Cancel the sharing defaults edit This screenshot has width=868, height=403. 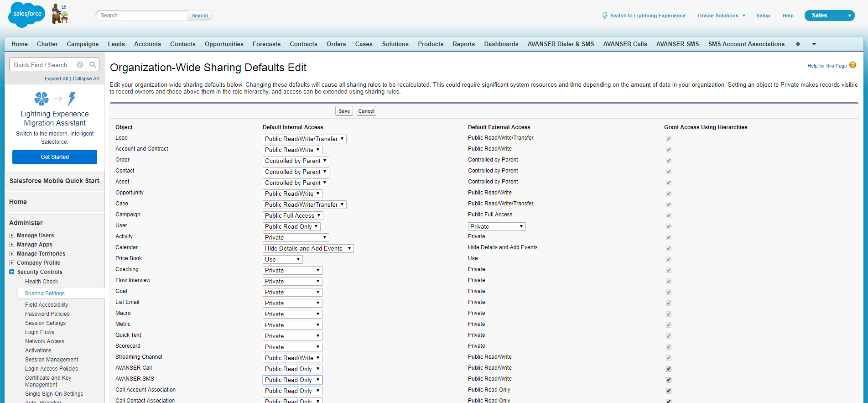point(366,111)
